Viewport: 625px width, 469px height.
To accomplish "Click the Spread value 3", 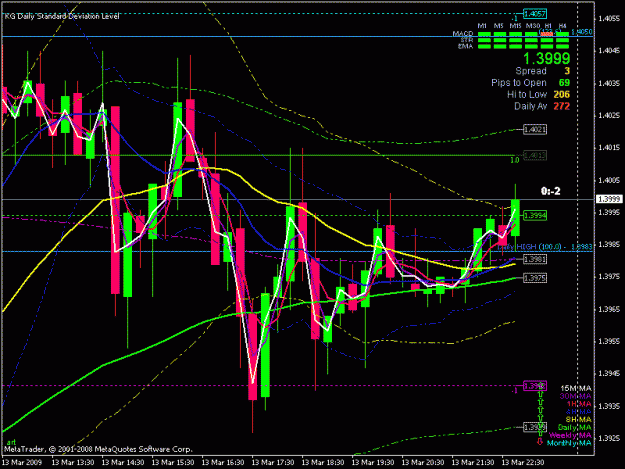I will click(567, 71).
